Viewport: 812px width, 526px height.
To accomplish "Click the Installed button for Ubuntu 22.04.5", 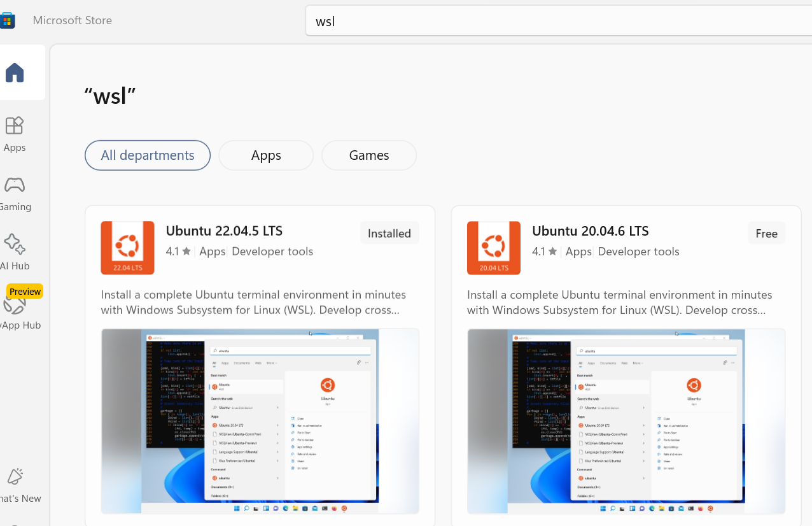I will [x=389, y=233].
